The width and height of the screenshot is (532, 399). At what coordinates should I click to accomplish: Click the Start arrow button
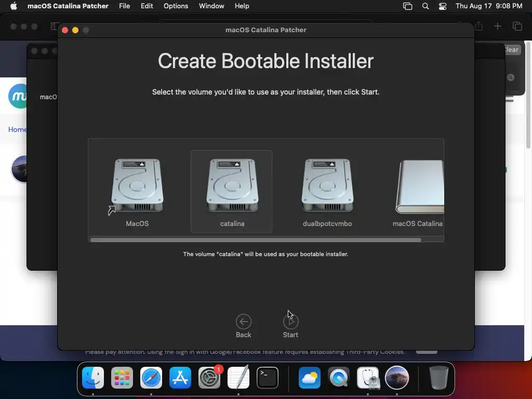click(x=290, y=321)
